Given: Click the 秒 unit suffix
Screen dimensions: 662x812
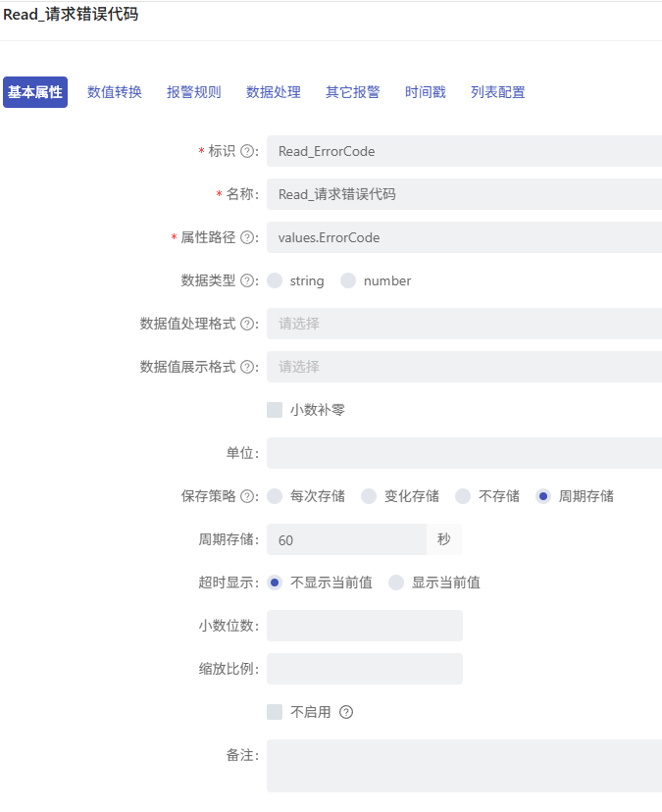Looking at the screenshot, I should (x=444, y=539).
